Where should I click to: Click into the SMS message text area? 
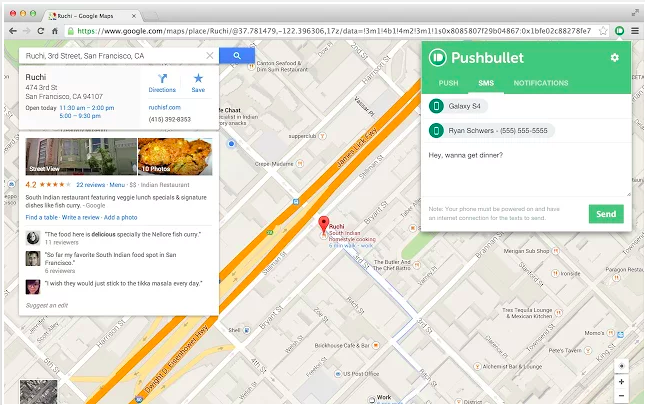[527, 171]
